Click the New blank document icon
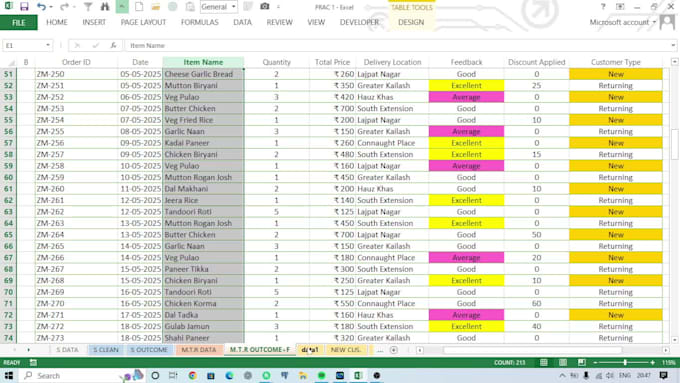The height and width of the screenshot is (383, 680). point(139,7)
